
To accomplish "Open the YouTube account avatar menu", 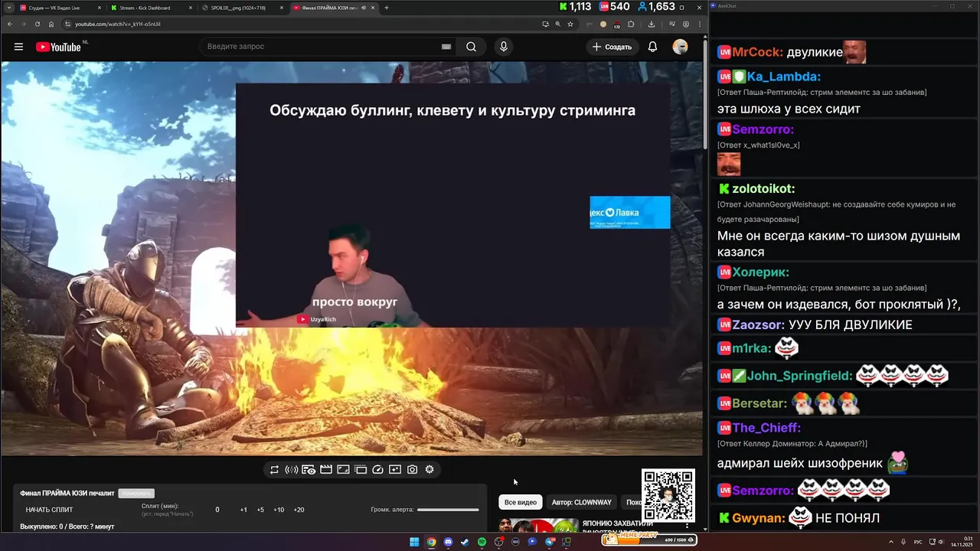I will (x=680, y=47).
